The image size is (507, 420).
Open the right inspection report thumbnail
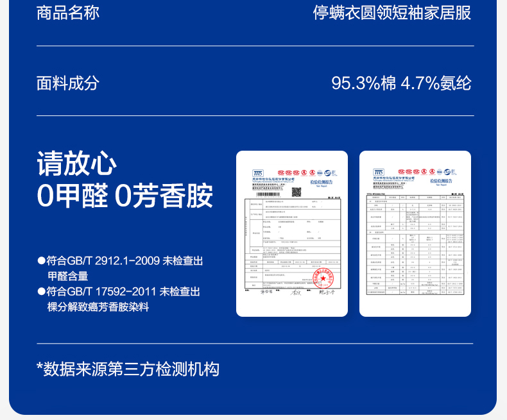[415, 233]
